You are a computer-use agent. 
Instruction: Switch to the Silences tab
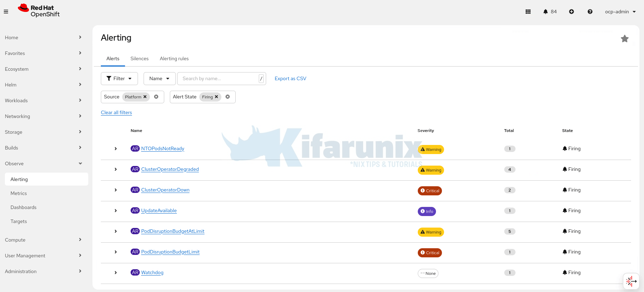point(139,58)
